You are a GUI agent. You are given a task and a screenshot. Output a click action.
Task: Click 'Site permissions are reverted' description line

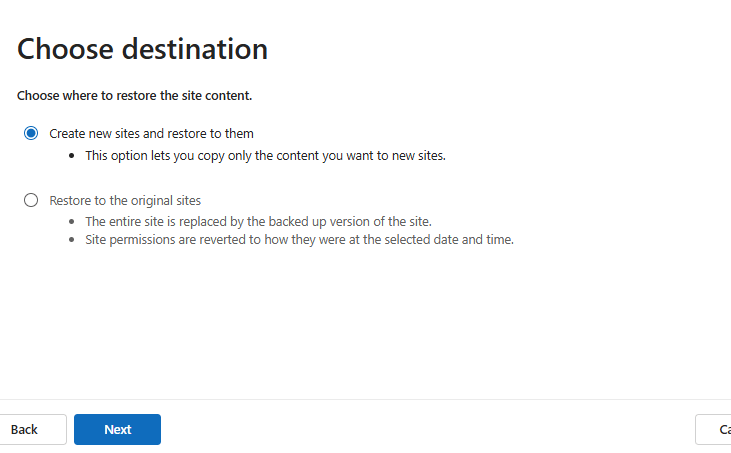coord(298,240)
